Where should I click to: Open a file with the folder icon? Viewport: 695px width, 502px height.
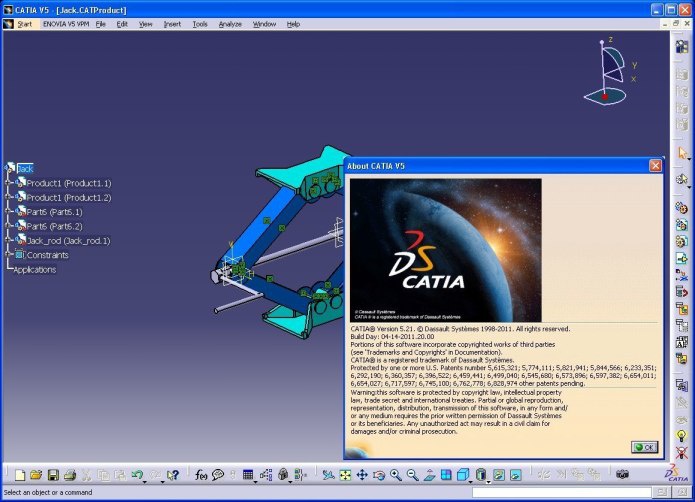36,475
